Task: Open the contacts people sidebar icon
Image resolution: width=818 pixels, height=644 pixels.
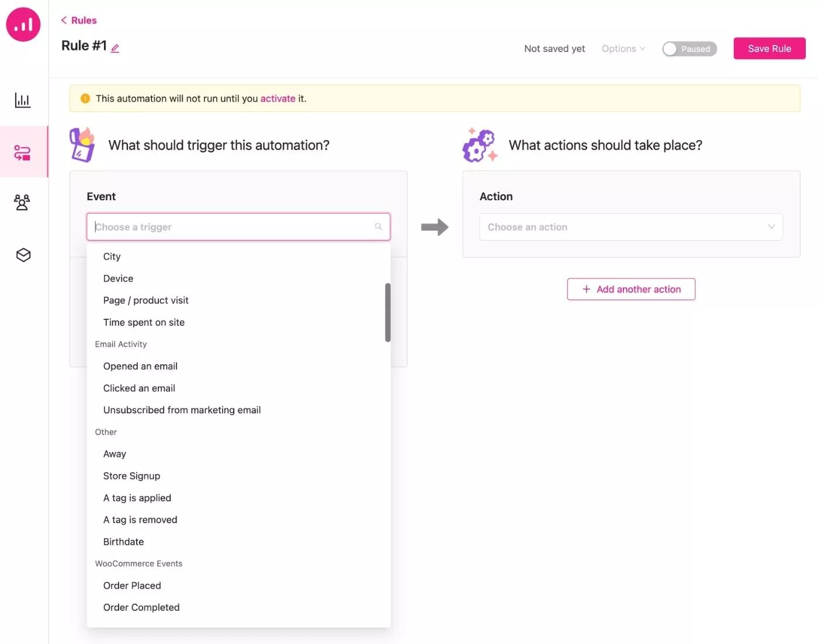Action: coord(22,203)
